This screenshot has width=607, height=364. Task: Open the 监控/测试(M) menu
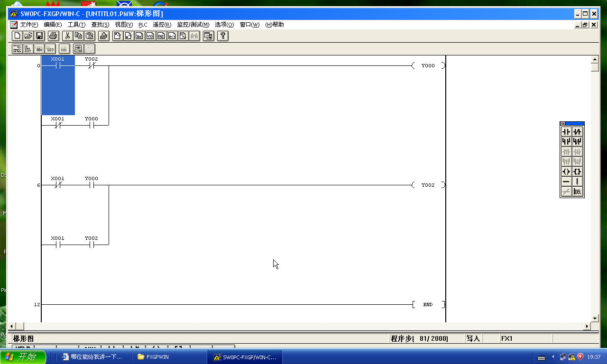[193, 25]
